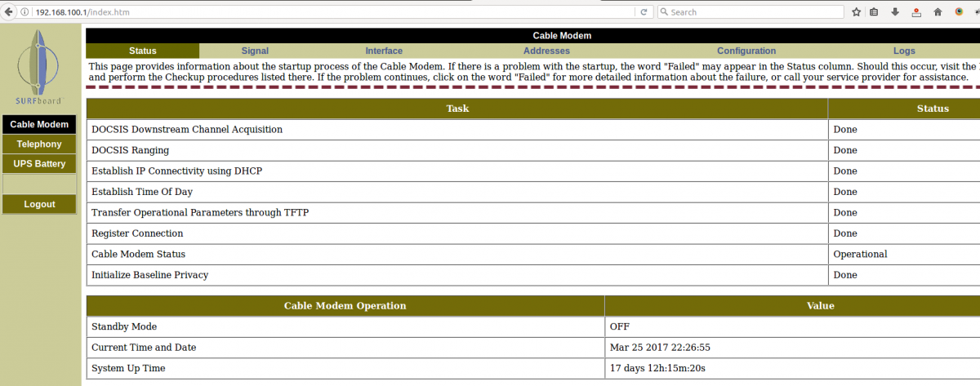
Task: Click the Status column header
Action: coord(932,109)
